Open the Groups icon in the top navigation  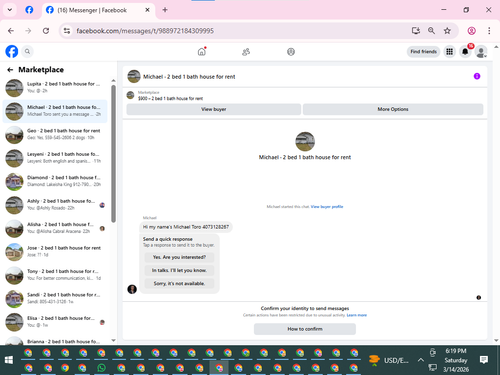[291, 52]
